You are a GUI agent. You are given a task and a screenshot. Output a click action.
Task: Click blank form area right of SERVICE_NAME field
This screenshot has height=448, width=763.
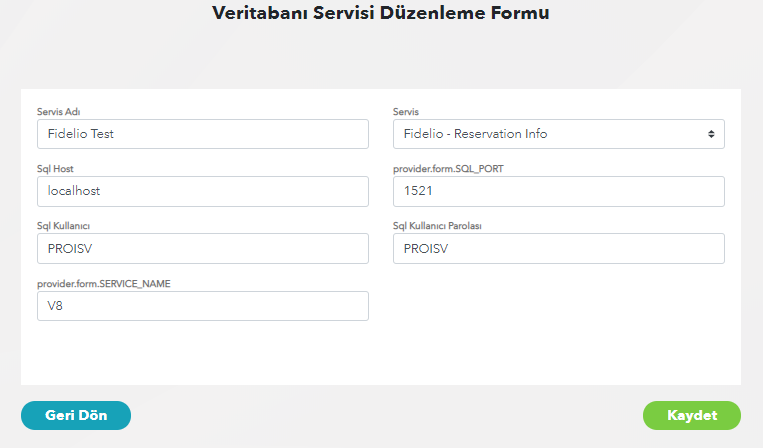tap(556, 310)
